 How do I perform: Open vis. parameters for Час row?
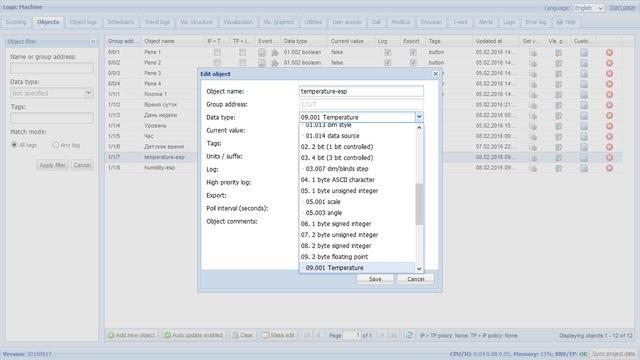tap(558, 136)
